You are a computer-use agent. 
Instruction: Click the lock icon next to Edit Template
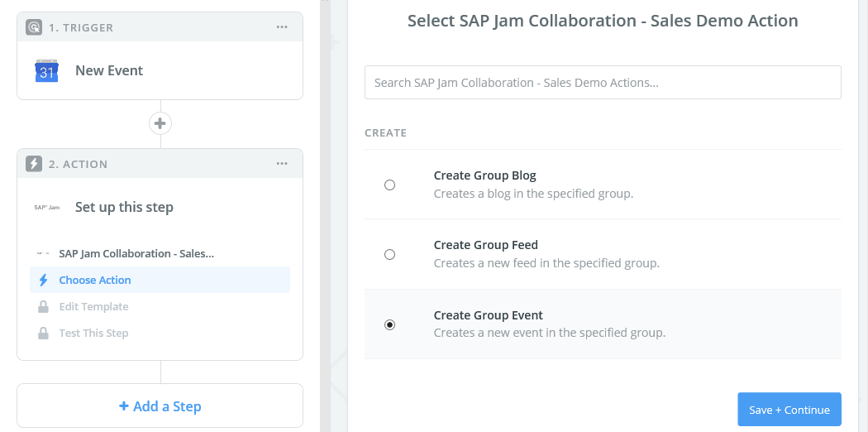[x=43, y=307]
